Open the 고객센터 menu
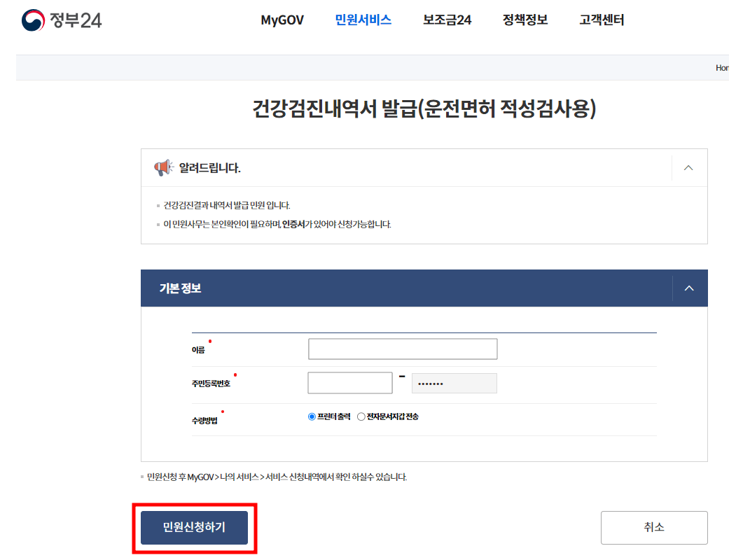 tap(600, 21)
